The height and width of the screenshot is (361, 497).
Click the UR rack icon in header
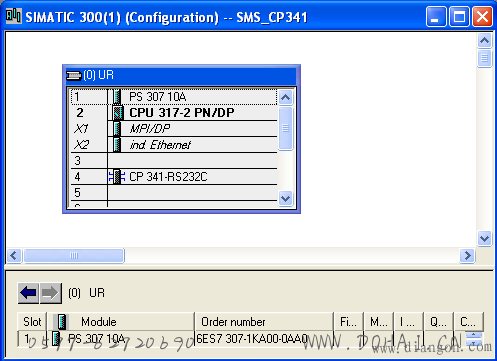(74, 76)
